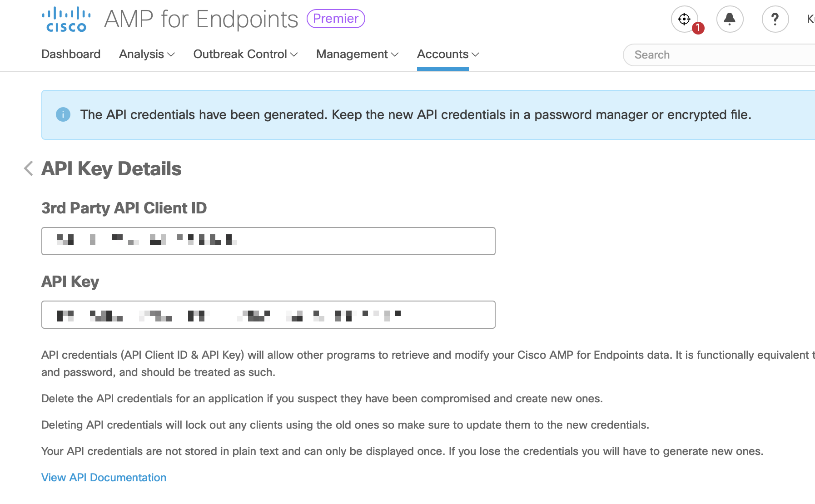Click the Premier badge

[x=336, y=19]
